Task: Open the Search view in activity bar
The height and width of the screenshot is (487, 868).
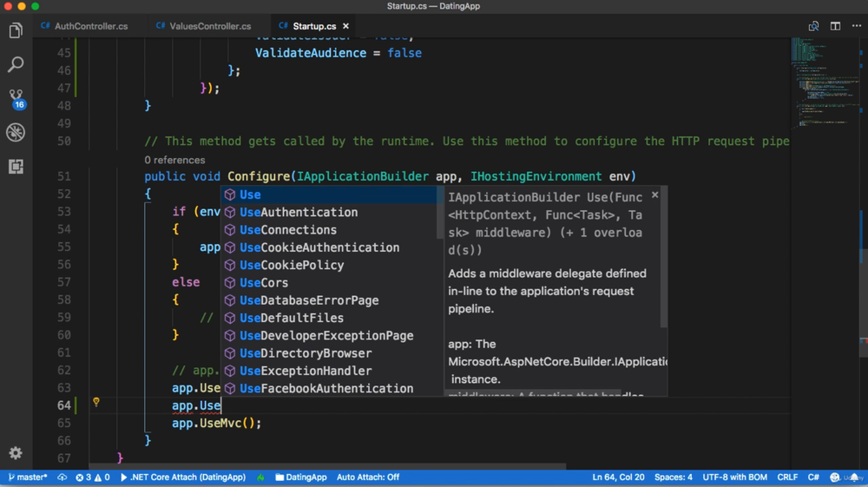Action: point(16,65)
